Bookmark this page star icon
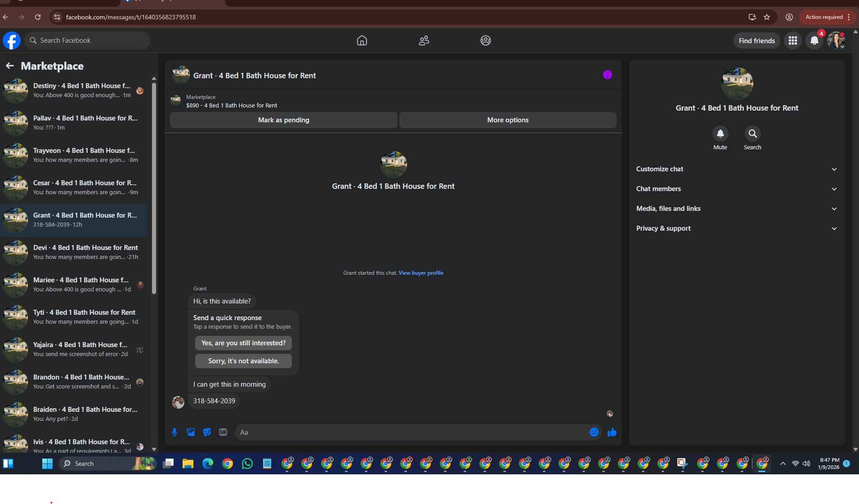 [767, 17]
